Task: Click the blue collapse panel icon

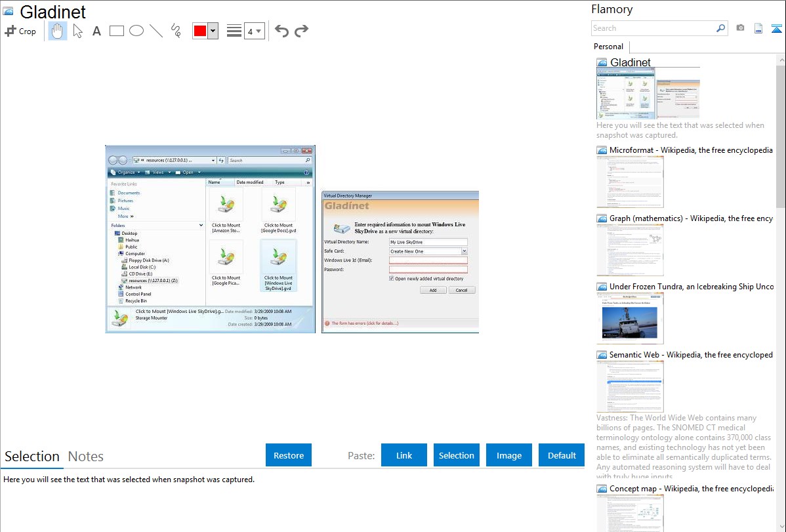Action: [x=776, y=28]
